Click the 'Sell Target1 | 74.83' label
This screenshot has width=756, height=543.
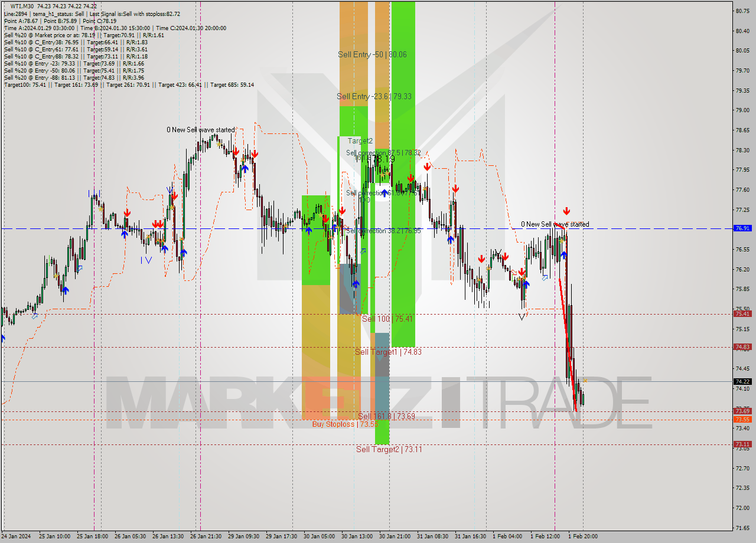pos(388,352)
